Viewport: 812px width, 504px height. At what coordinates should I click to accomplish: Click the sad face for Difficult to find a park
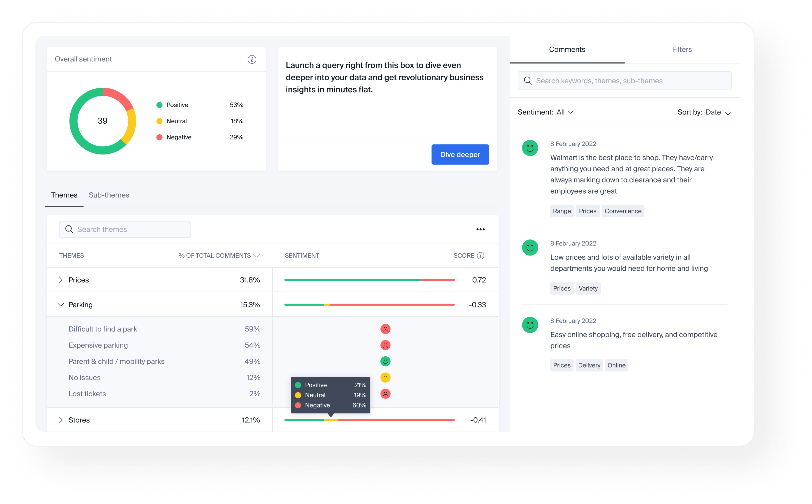tap(385, 329)
